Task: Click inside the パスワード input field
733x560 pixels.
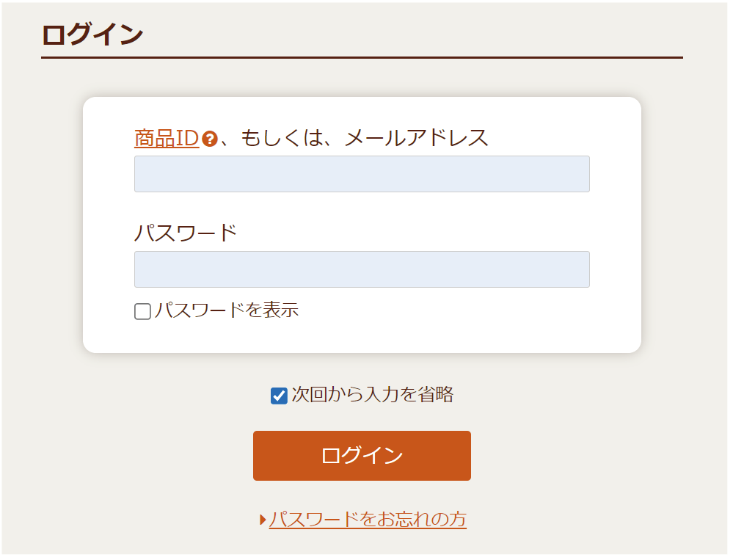Action: (x=362, y=269)
